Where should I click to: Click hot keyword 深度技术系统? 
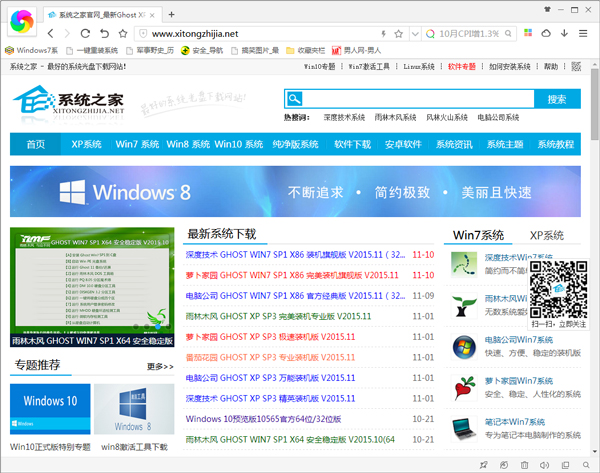click(x=344, y=117)
